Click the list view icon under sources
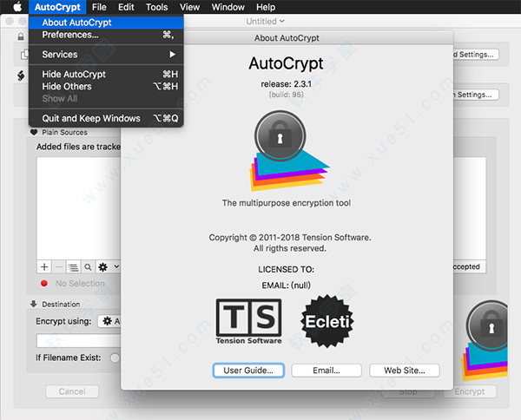This screenshot has width=521, height=420. tap(74, 266)
